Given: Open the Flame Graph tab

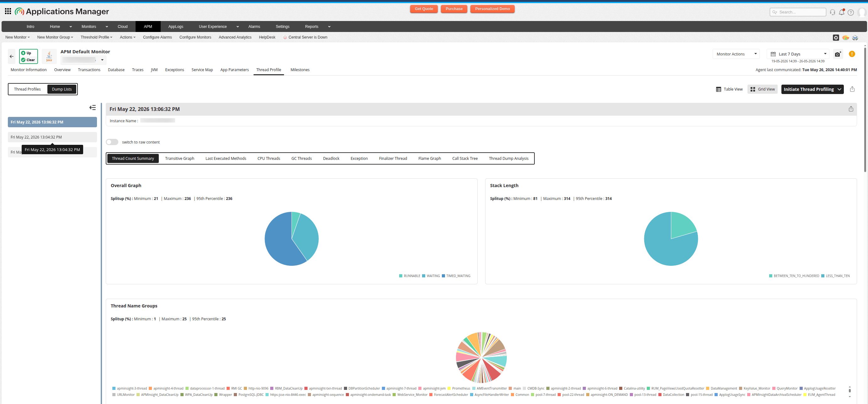Looking at the screenshot, I should click(429, 159).
